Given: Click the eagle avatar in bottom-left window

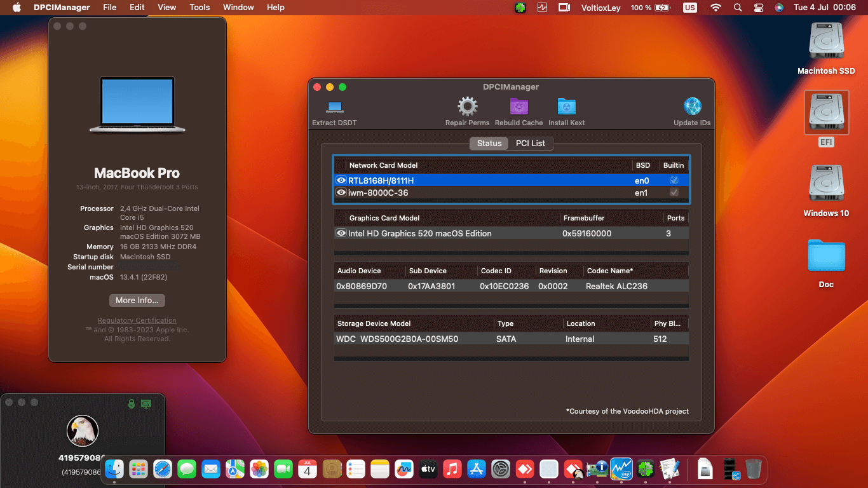Looking at the screenshot, I should tap(83, 431).
